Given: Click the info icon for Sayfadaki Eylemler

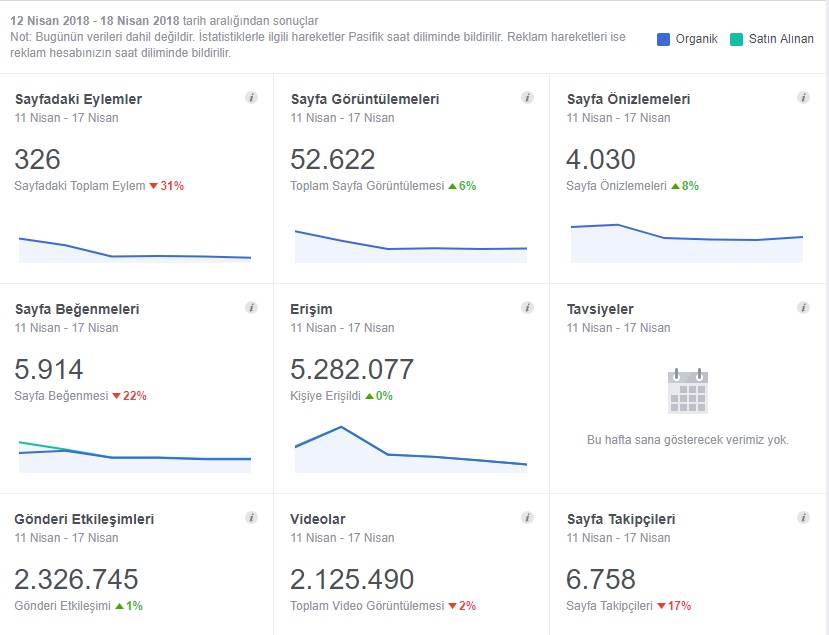Looking at the screenshot, I should click(252, 98).
